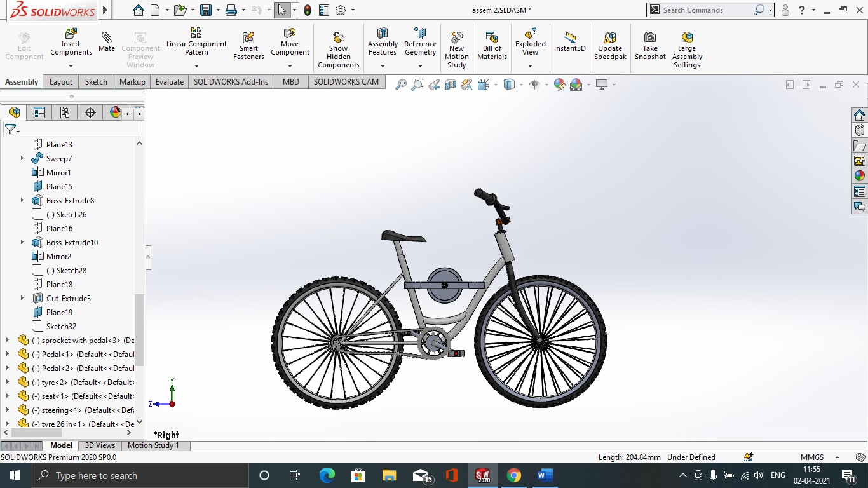The image size is (868, 488).
Task: Open the SOLIDWORKS CAM tab
Action: (x=346, y=82)
